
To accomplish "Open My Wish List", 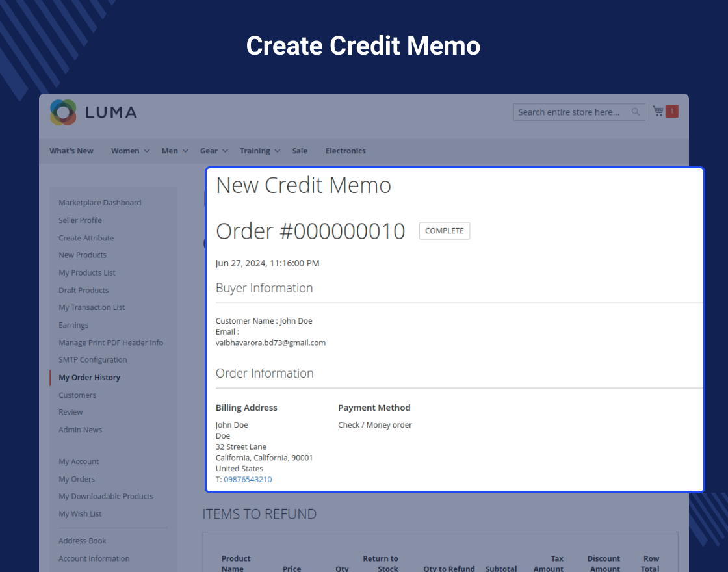I will click(x=80, y=514).
